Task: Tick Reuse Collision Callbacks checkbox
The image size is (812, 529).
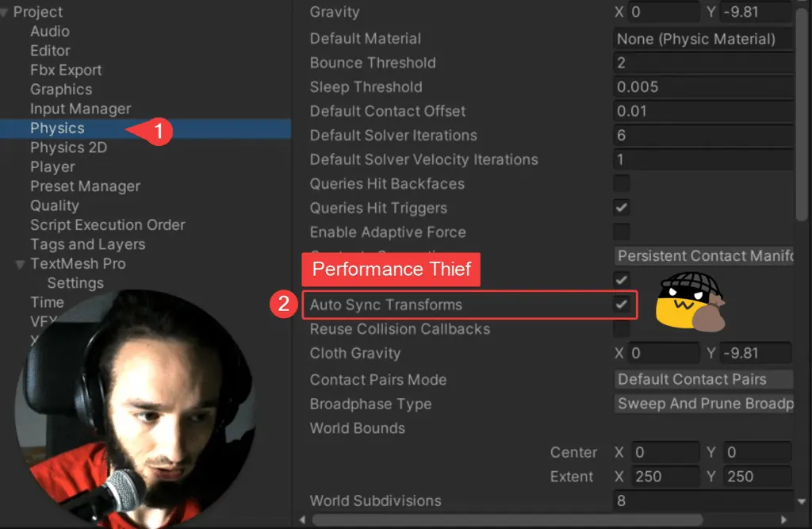Action: (x=622, y=328)
